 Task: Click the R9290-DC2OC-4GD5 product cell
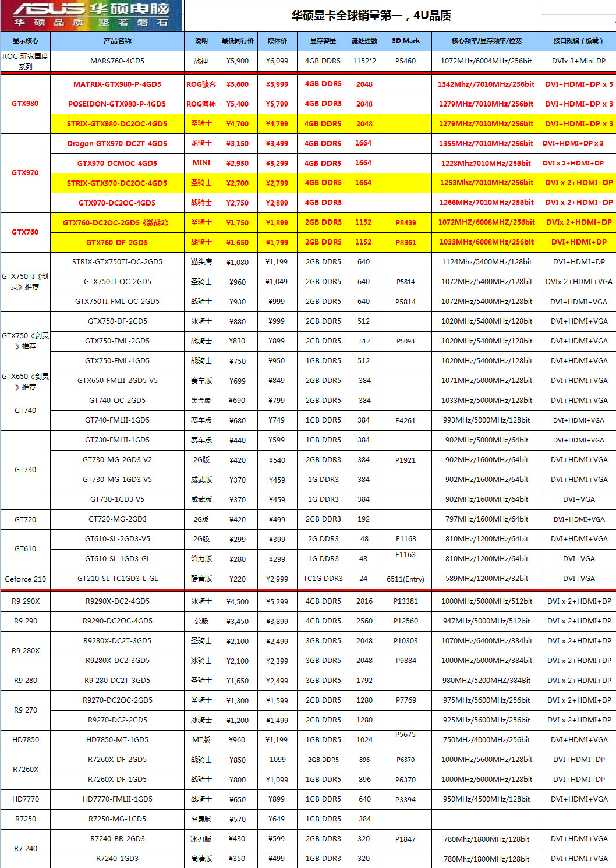[117, 621]
